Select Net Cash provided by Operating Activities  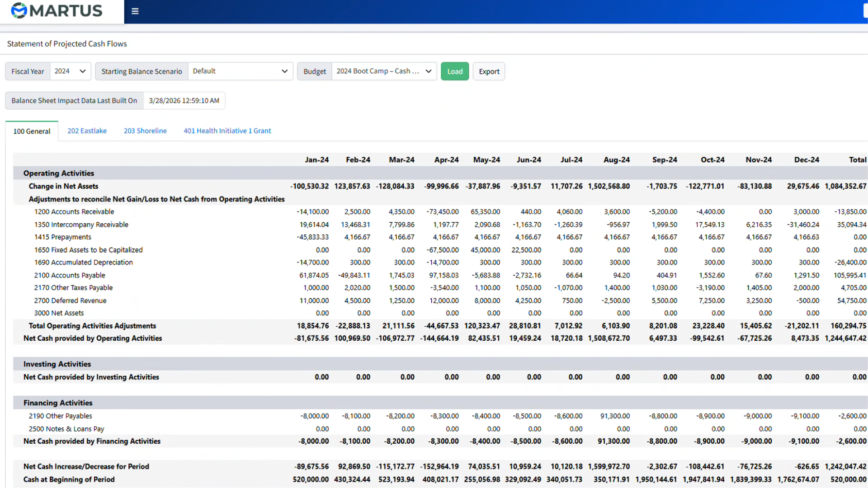(x=93, y=338)
